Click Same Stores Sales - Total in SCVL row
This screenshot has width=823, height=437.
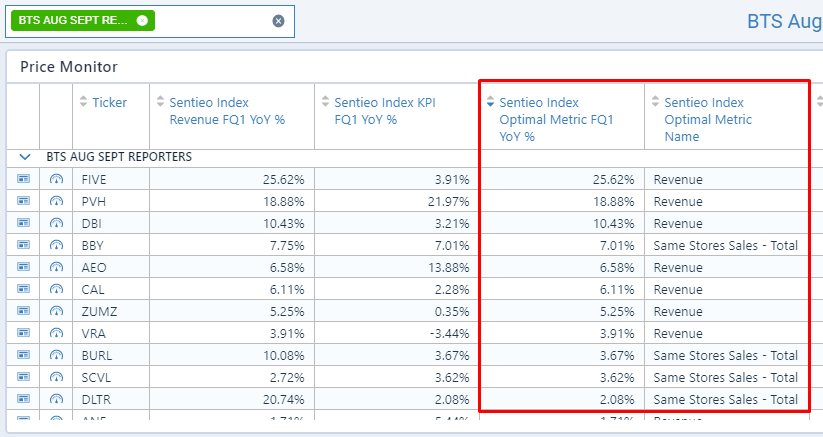[725, 378]
